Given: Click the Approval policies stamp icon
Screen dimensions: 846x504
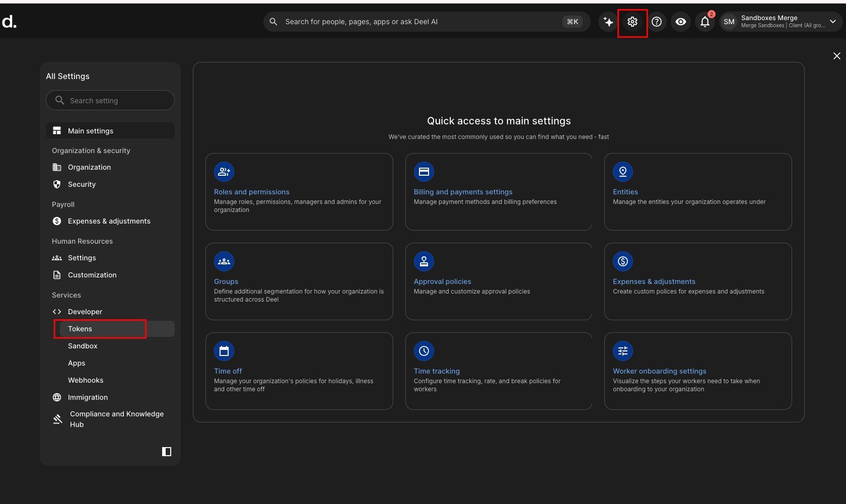Looking at the screenshot, I should pyautogui.click(x=424, y=261).
